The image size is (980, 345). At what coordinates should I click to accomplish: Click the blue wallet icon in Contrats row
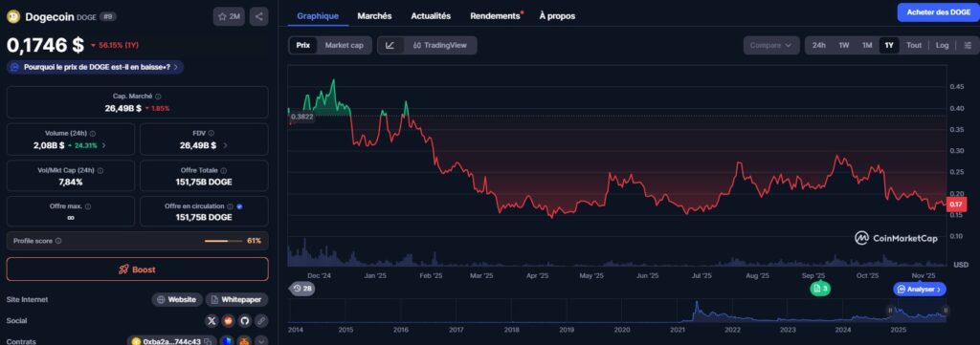[x=228, y=341]
